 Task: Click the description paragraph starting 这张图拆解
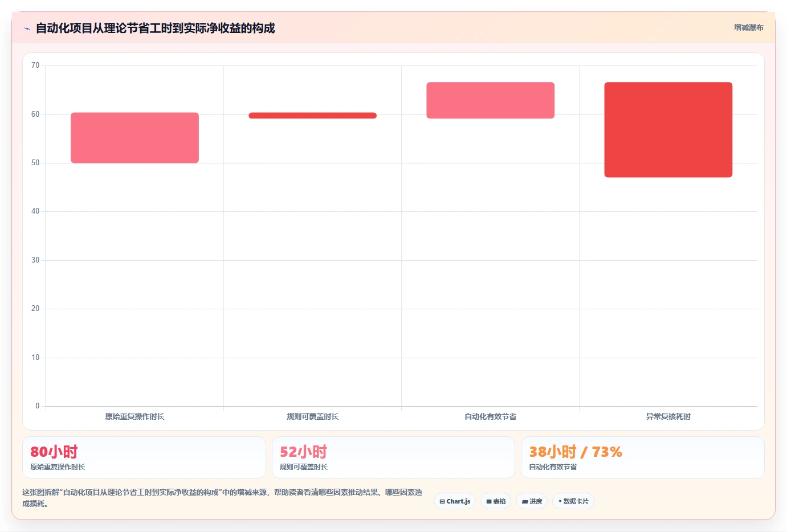pos(222,498)
